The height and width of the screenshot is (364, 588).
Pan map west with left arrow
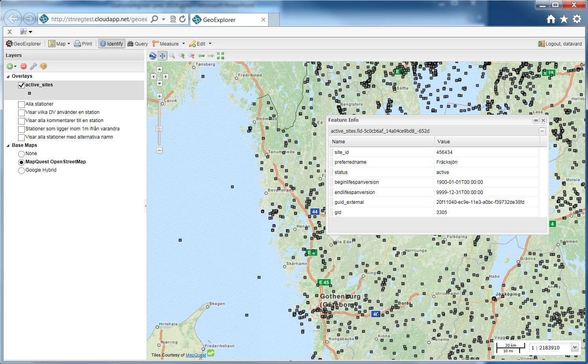tap(154, 77)
